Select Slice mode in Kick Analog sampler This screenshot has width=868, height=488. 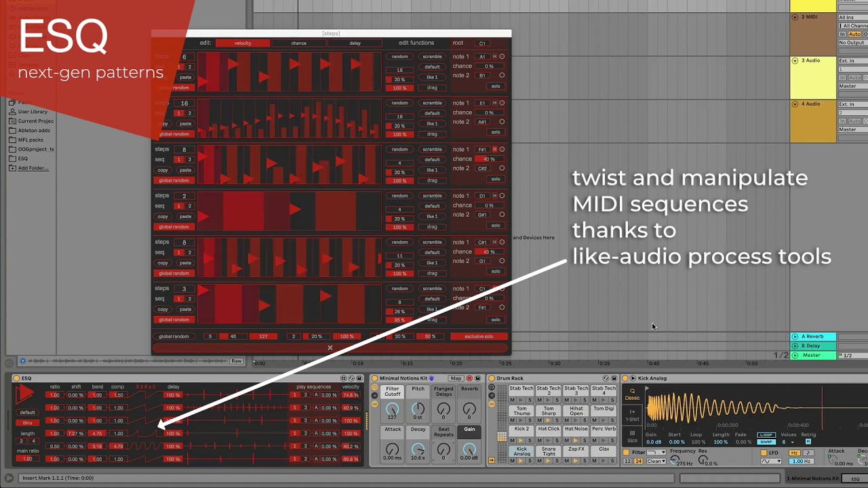(x=632, y=437)
